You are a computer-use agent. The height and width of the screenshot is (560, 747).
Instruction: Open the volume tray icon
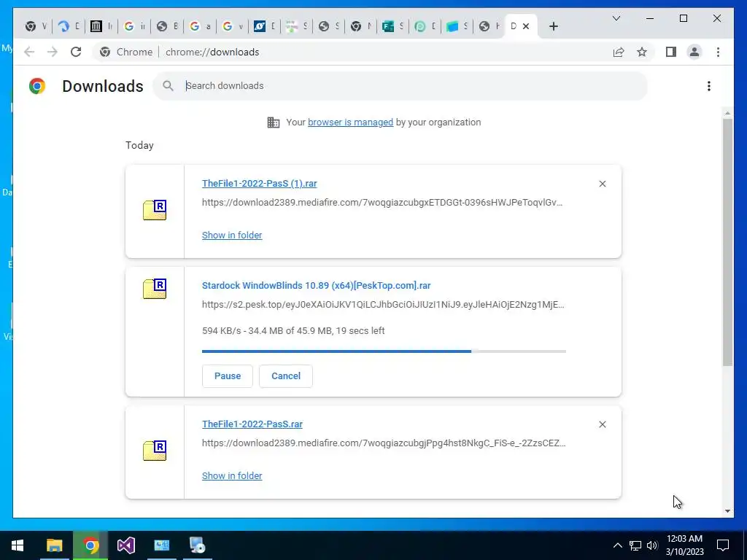click(x=652, y=545)
